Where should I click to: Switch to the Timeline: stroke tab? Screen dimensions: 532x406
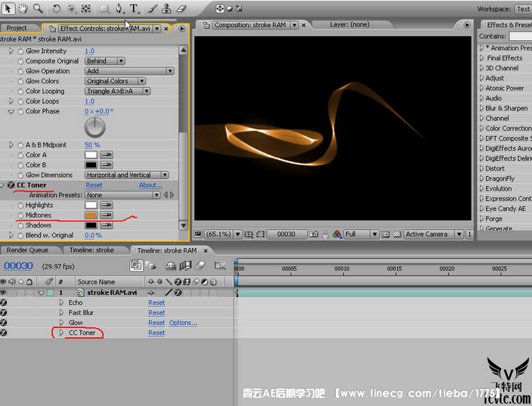pyautogui.click(x=91, y=250)
